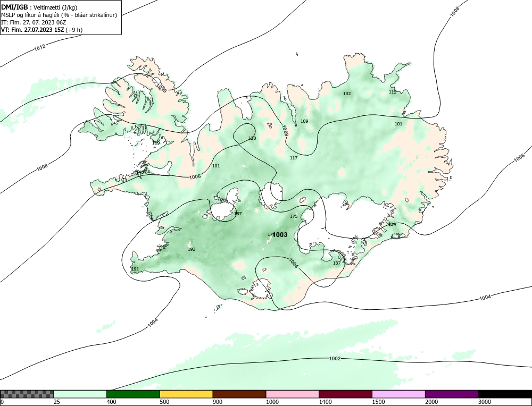Click the bold 1003 pressure minimum label
This screenshot has height=406, width=532.
(x=280, y=234)
